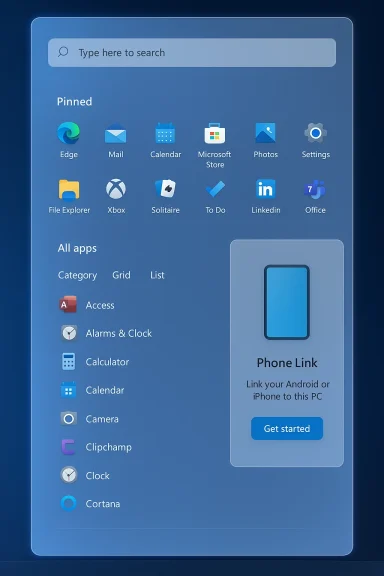The height and width of the screenshot is (576, 384).
Task: Select the Cortana text label
Action: (x=103, y=504)
